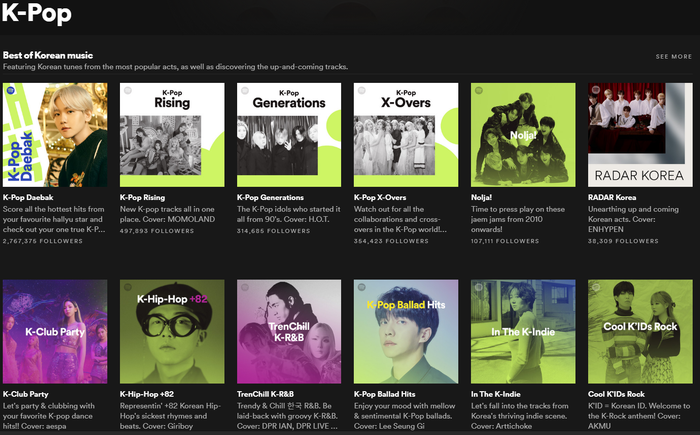Click the 'Featuring Korean tunes' section subtitle
The height and width of the screenshot is (435, 700).
(x=175, y=67)
